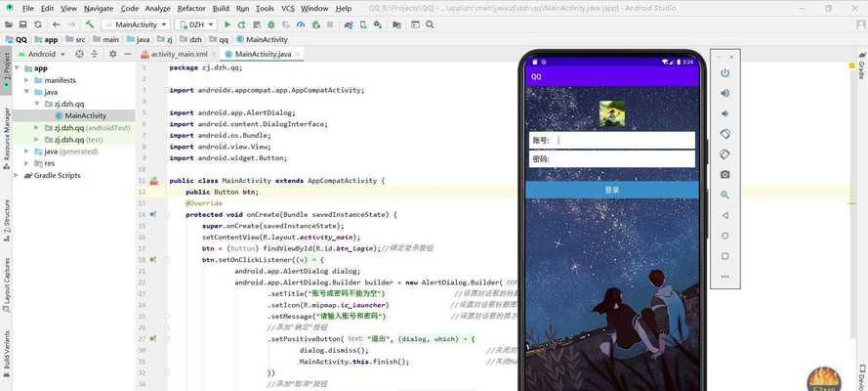
Task: Open the Refactor menu
Action: pyautogui.click(x=191, y=8)
